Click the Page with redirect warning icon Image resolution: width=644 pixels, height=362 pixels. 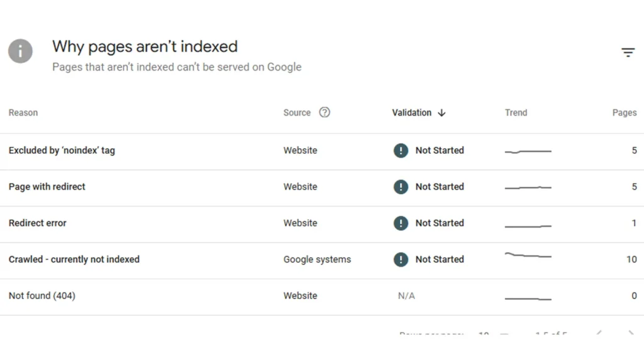point(401,187)
